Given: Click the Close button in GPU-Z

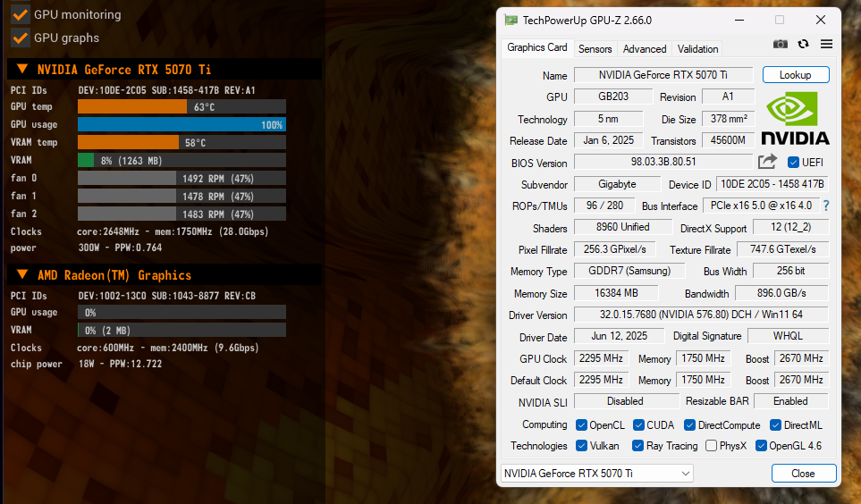Looking at the screenshot, I should (804, 474).
